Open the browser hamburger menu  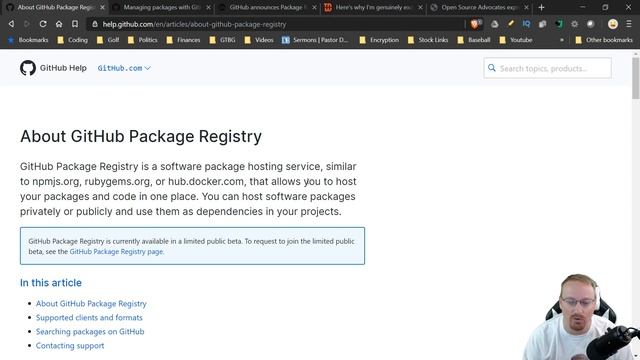[629, 24]
